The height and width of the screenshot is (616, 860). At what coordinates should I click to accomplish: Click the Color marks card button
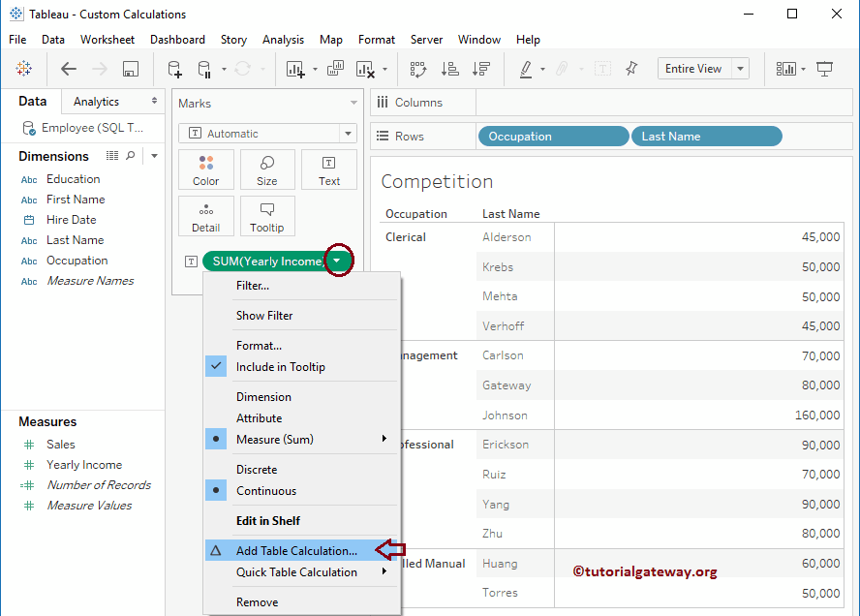[x=205, y=169]
